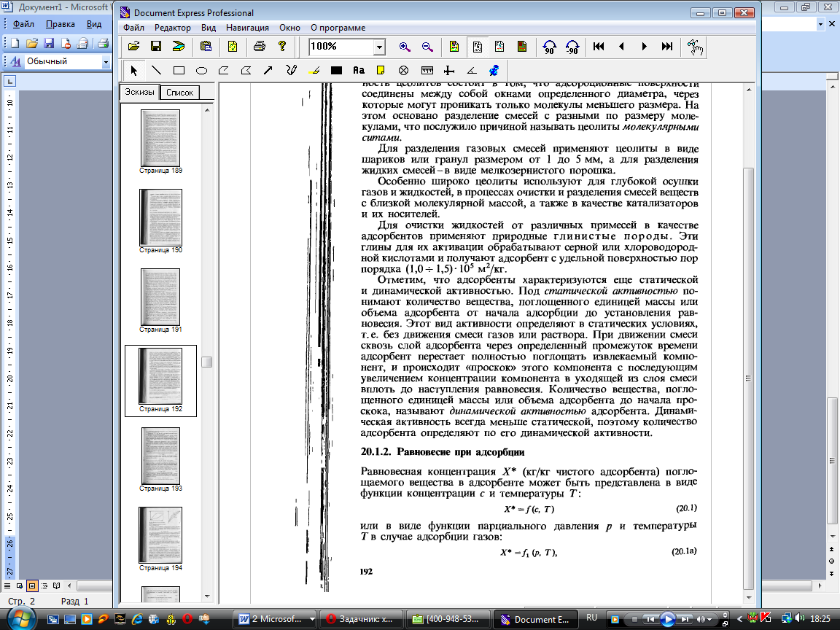Click the Open file folder icon

[x=133, y=47]
